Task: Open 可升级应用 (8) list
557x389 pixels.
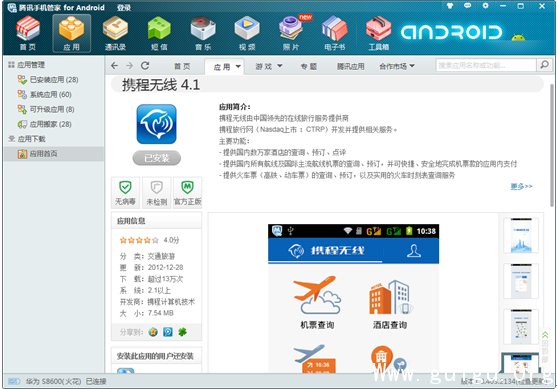Action: 46,109
